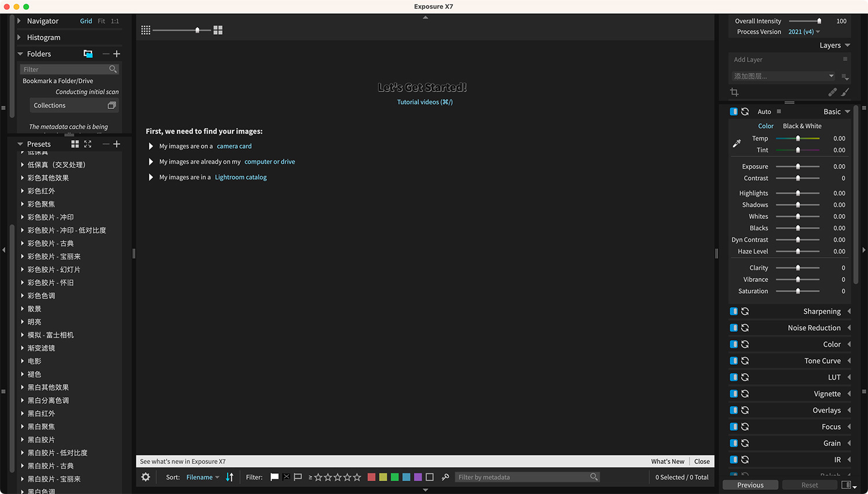Viewport: 868px width, 494px height.
Task: Open the Process Version 2021 (v4) dropdown
Action: pos(803,31)
